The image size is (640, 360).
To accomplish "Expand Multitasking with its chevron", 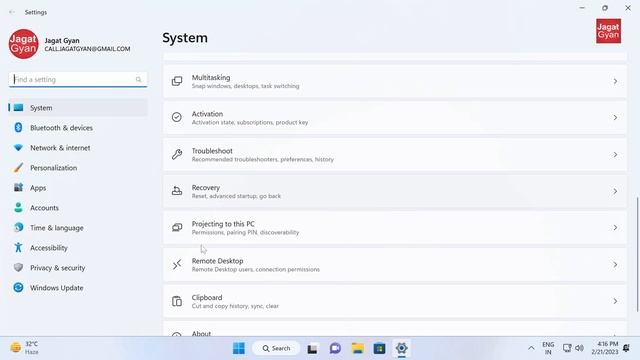I will 615,81.
